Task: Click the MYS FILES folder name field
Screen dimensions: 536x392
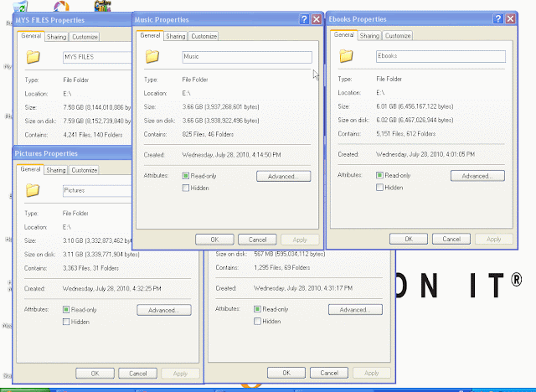Action: click(x=97, y=58)
